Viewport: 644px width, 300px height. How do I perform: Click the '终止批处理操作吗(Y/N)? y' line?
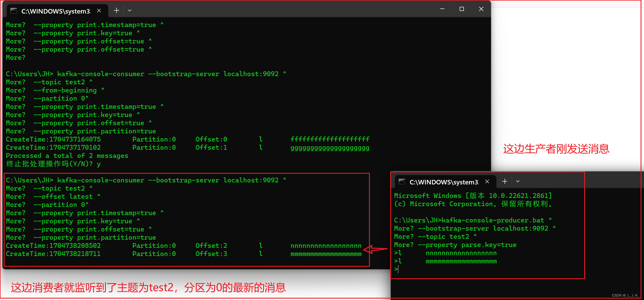click(53, 164)
